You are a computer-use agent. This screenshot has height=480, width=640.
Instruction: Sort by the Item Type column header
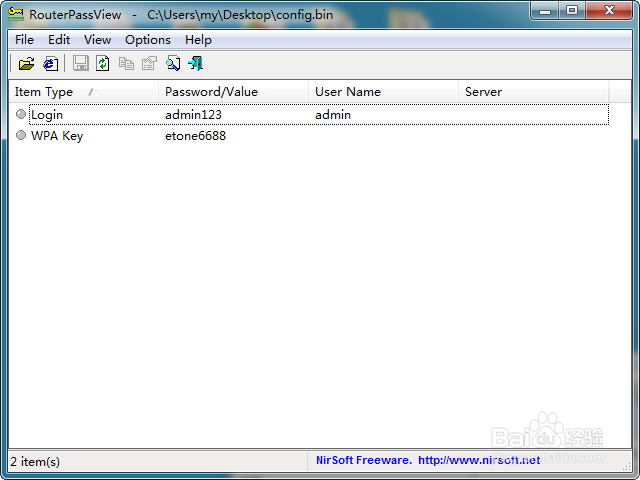click(84, 92)
